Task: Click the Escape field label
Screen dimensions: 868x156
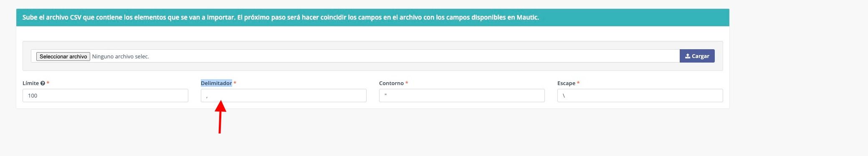Action: 566,83
